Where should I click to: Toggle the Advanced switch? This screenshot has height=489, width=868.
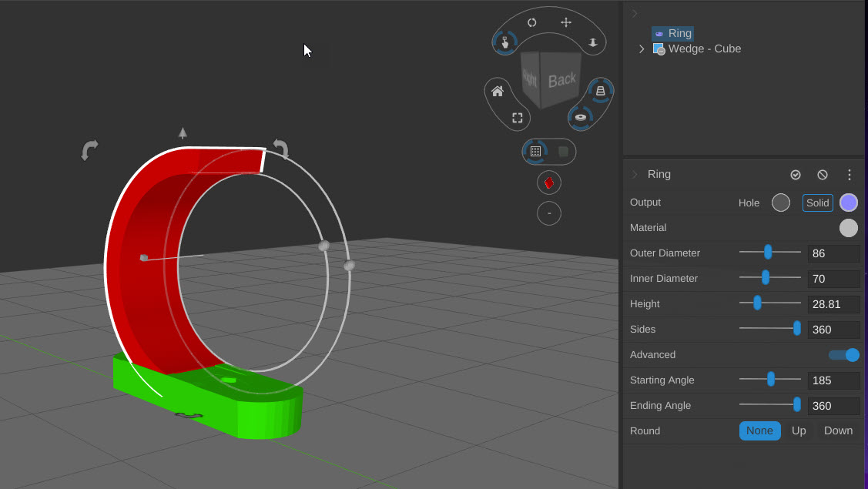pos(843,355)
